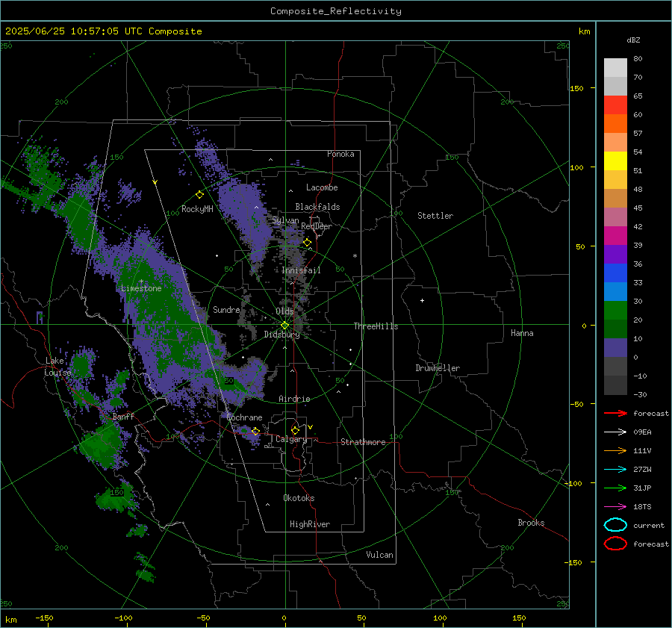Screen dimensions: 672x628
Task: Click the Lacombe label
Action: tap(322, 187)
